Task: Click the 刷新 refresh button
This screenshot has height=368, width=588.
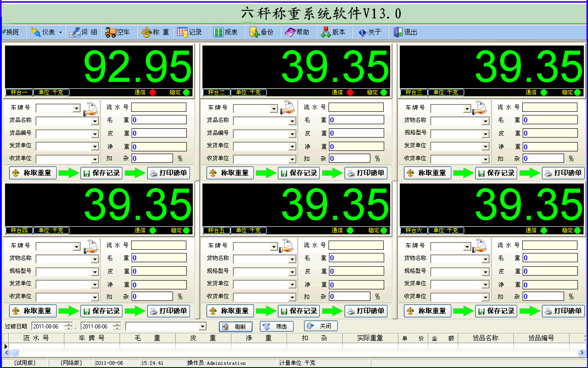Action: tap(236, 327)
